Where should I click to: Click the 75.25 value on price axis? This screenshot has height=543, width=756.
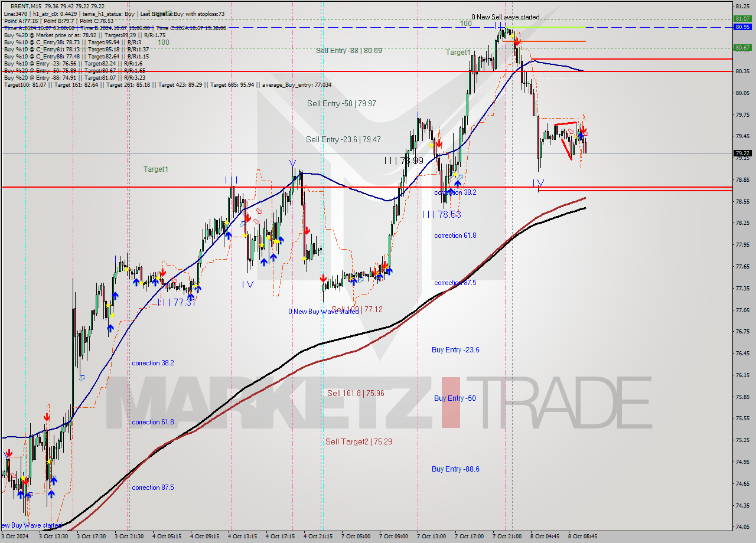[742, 440]
